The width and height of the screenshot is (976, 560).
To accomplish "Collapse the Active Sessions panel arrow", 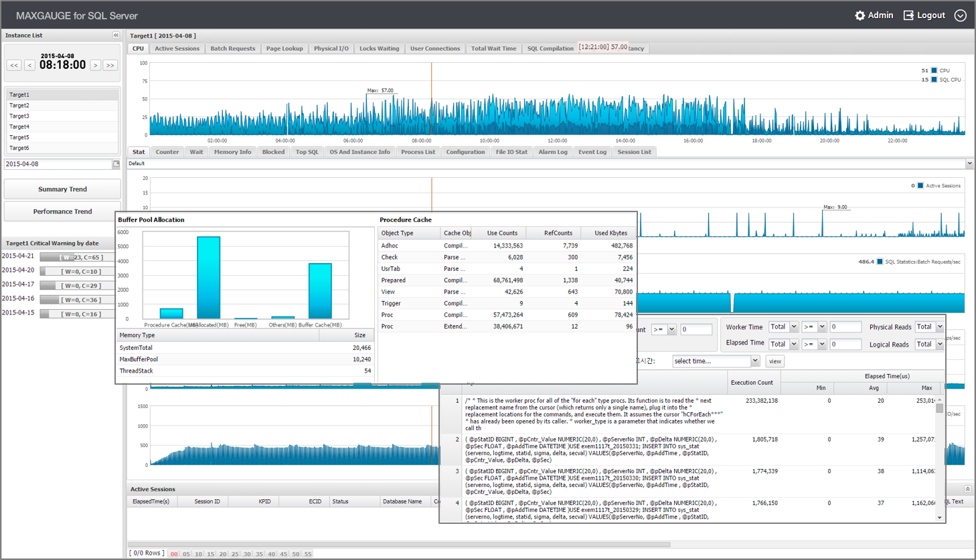I will (x=967, y=489).
